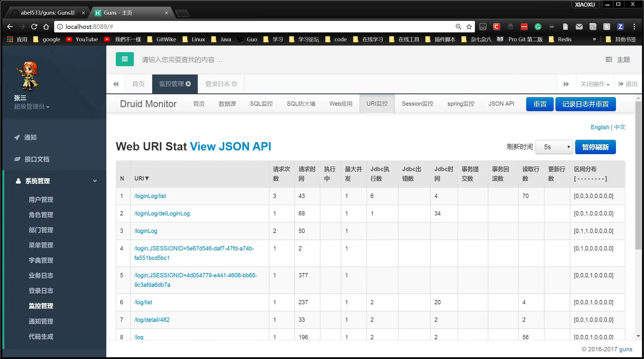Click the scroll tabs right double-arrow icon
This screenshot has height=359, width=644.
point(566,84)
